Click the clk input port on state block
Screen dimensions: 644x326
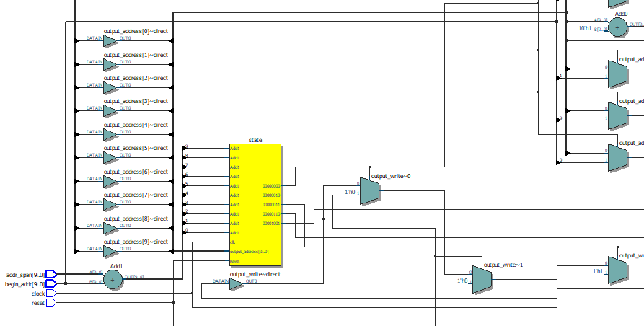tap(232, 242)
